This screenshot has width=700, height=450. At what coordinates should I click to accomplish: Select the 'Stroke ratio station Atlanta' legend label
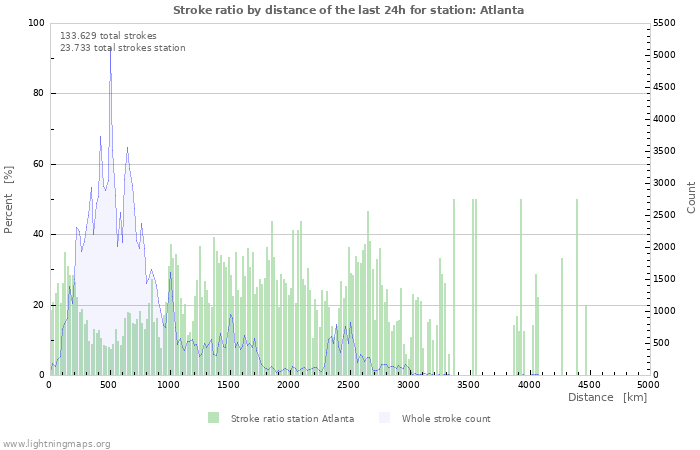click(292, 419)
